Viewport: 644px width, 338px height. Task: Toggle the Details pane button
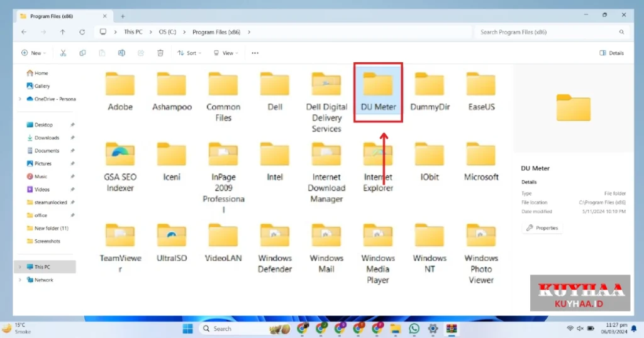point(611,53)
